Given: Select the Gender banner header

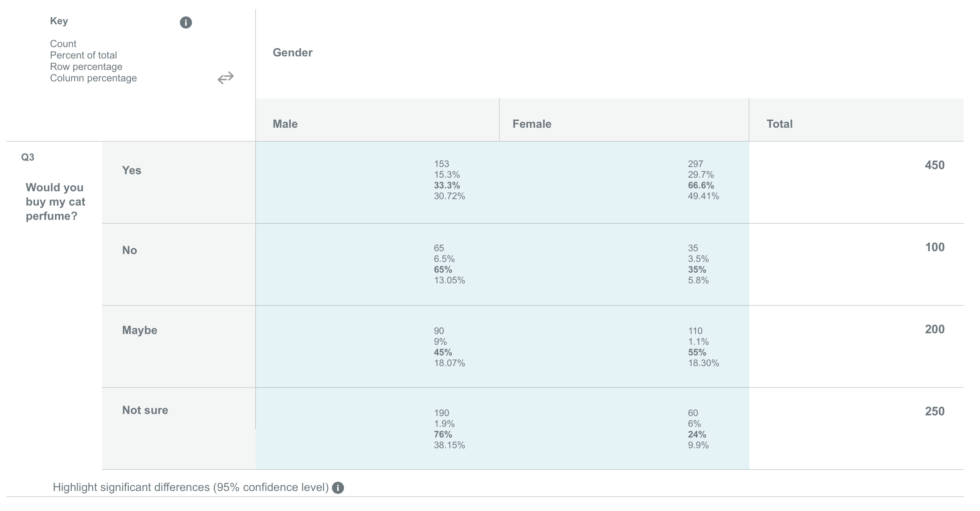Looking at the screenshot, I should tap(292, 52).
